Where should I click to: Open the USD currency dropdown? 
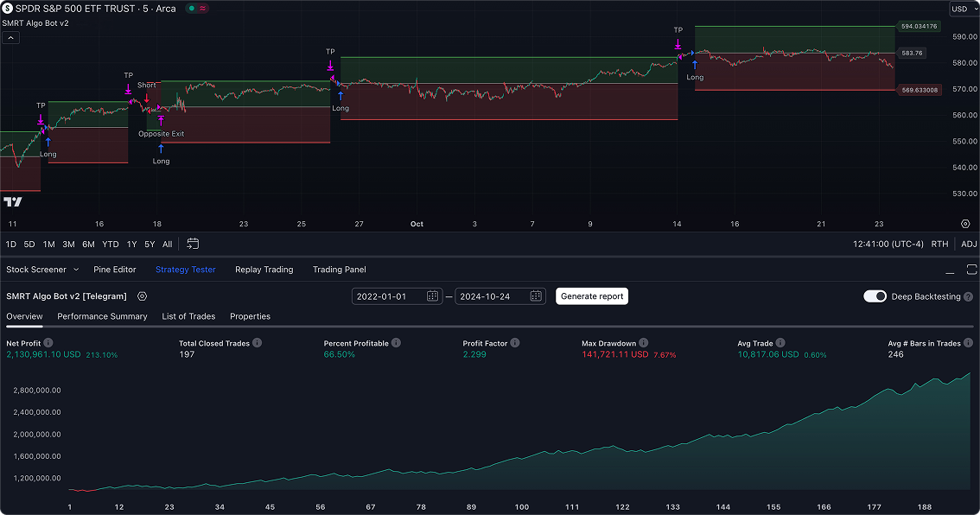pyautogui.click(x=959, y=9)
